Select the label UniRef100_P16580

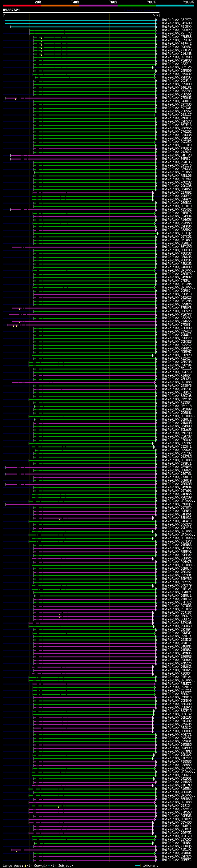point(177,789)
